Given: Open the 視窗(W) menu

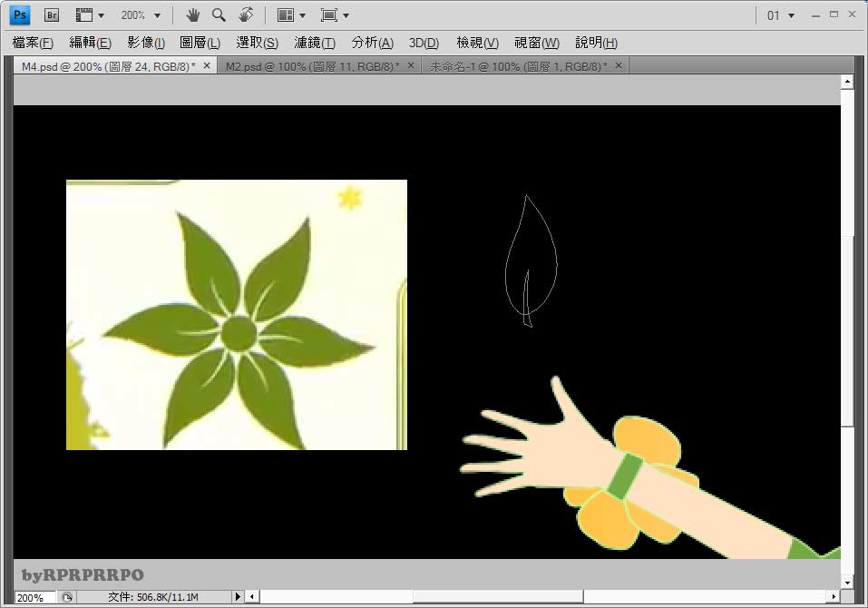Looking at the screenshot, I should (x=537, y=43).
